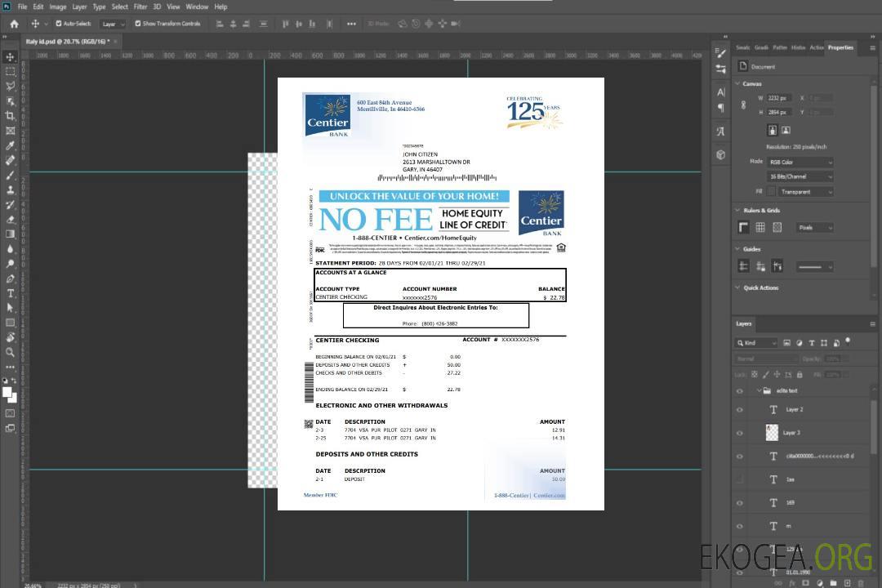Open the Brush Settings panel icon
The height and width of the screenshot is (588, 882).
coord(721,53)
